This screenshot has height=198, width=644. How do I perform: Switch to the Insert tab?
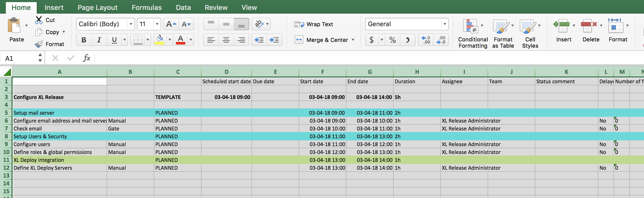pyautogui.click(x=54, y=8)
